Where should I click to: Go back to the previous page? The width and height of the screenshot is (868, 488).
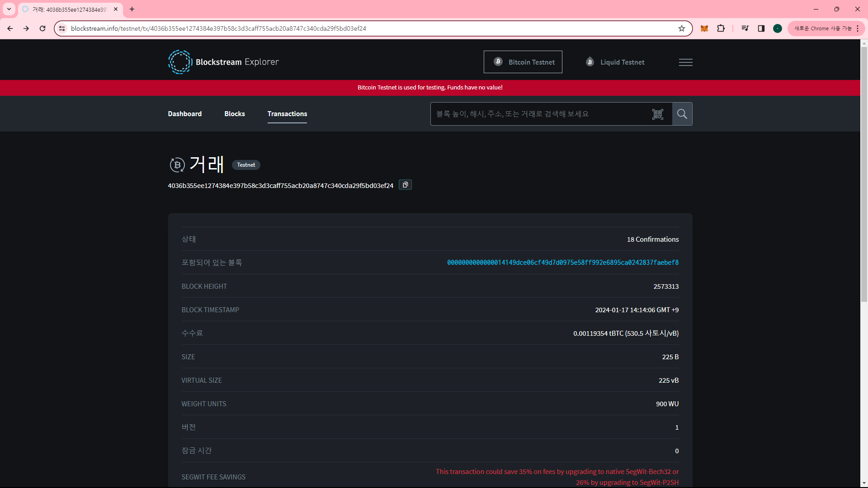(x=10, y=28)
